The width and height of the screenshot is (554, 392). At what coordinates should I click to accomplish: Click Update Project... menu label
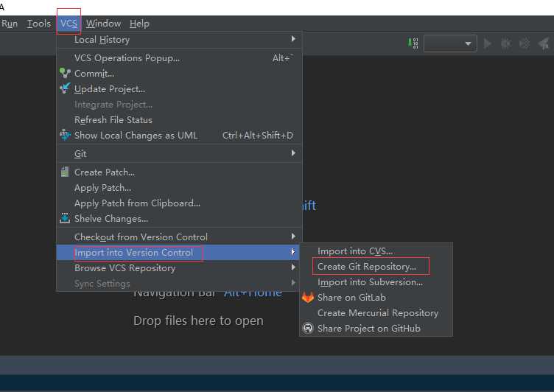(x=110, y=89)
